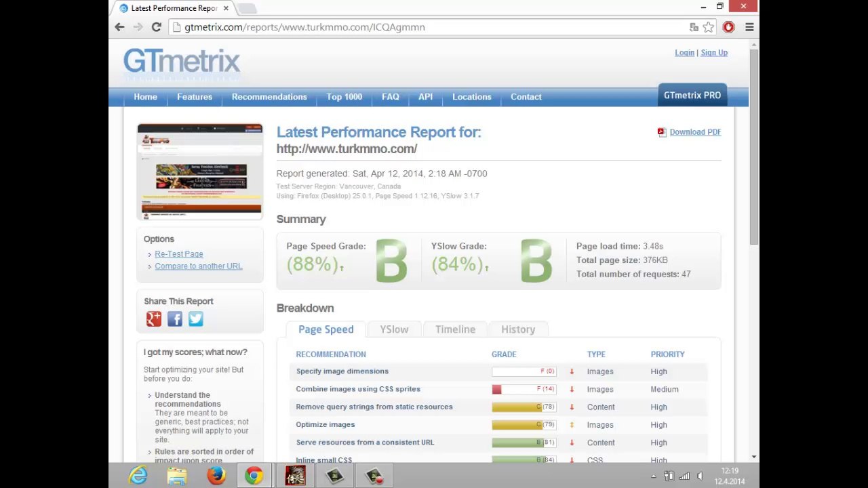This screenshot has width=868, height=488.
Task: Launch Firefox from the taskbar
Action: (216, 476)
